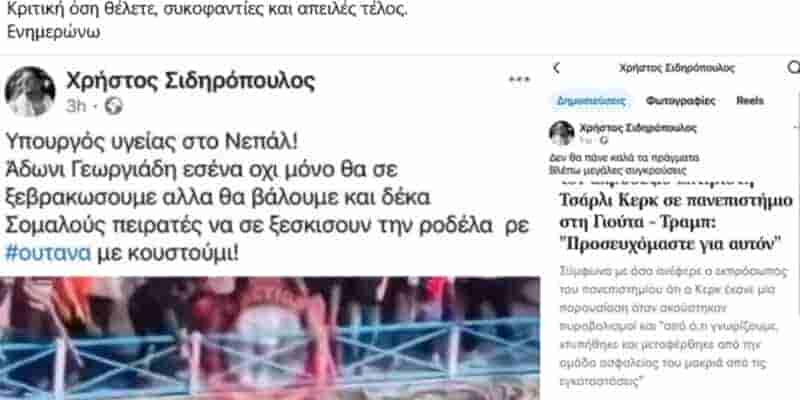Go back using the left chevron arrow
This screenshot has width=800, height=400.
(x=557, y=67)
